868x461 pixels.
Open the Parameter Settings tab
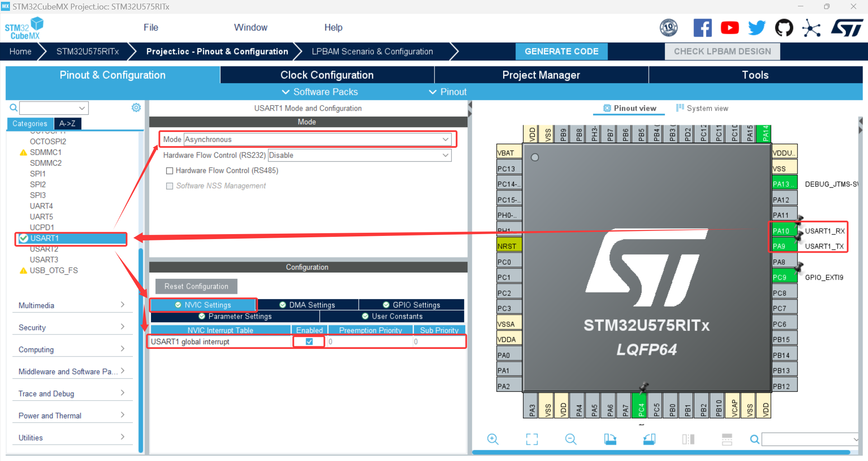pos(235,316)
